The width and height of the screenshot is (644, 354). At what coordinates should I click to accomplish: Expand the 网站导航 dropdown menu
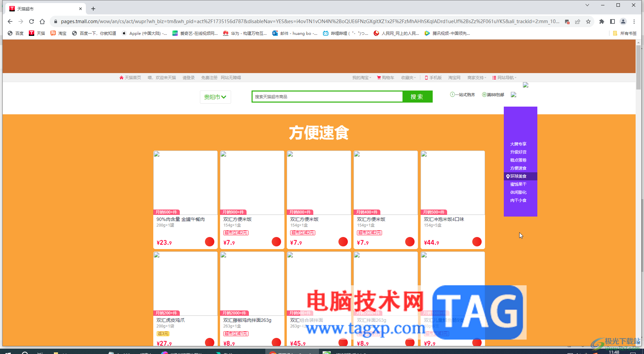point(504,78)
